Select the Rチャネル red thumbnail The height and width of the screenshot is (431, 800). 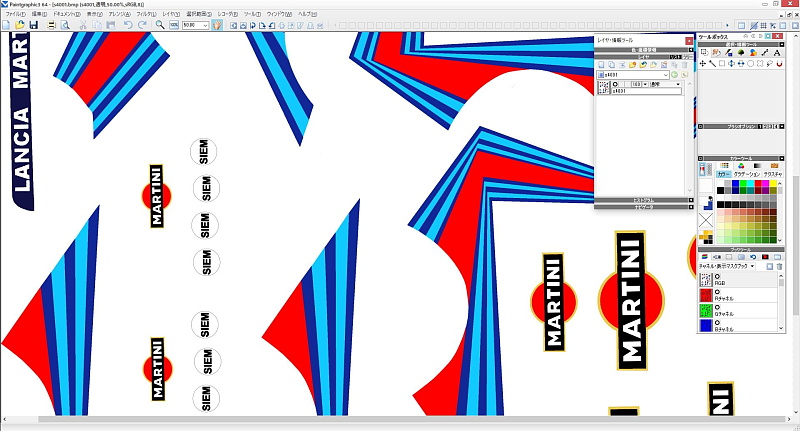706,295
